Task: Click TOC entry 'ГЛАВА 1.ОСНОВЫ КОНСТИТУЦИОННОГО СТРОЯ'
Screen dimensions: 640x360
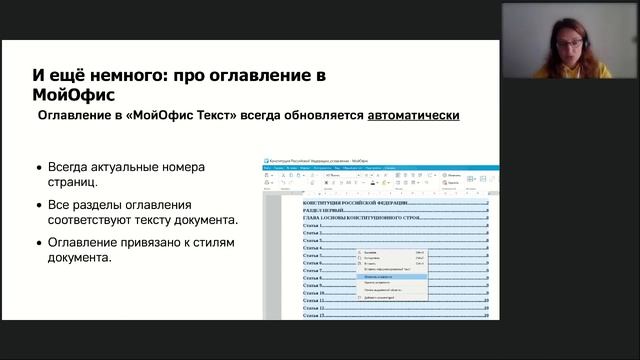Action: [396, 218]
